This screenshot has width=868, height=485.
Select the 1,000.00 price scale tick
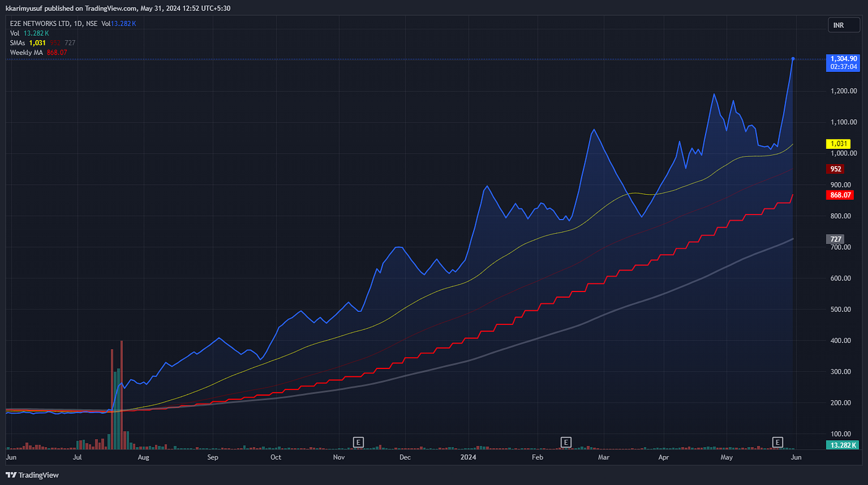(844, 153)
